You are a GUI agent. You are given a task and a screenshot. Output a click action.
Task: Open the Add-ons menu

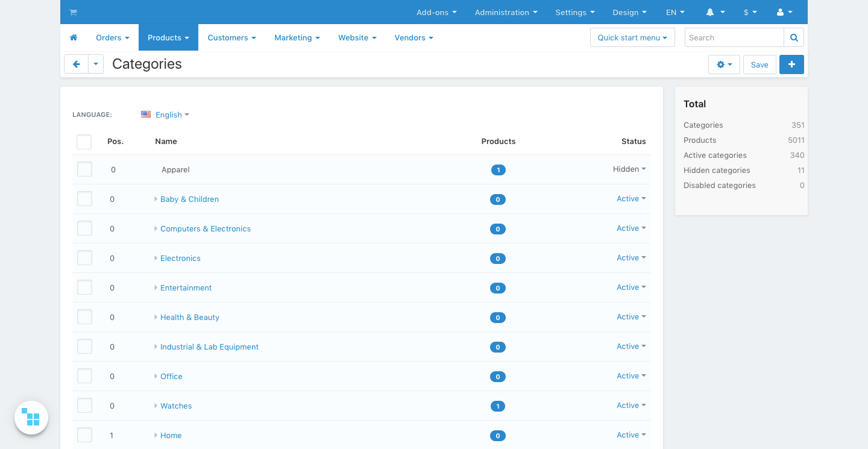[436, 12]
